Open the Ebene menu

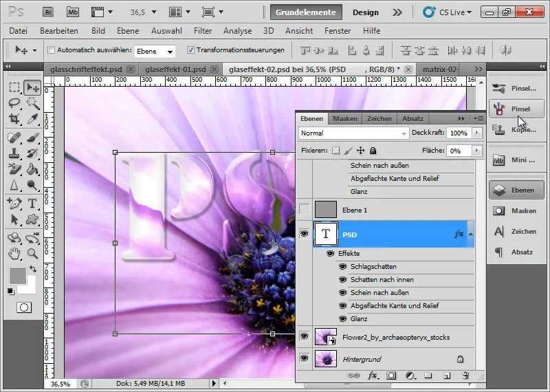click(128, 31)
